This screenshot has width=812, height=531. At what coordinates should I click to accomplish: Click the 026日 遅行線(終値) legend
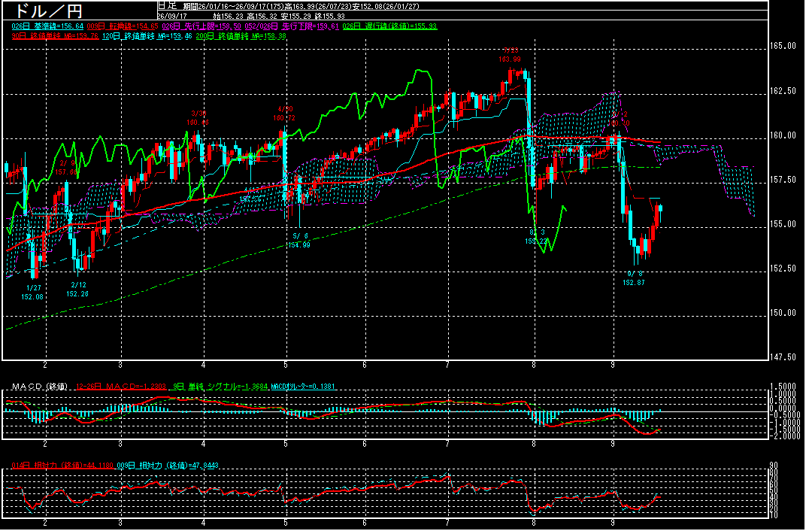pyautogui.click(x=390, y=26)
